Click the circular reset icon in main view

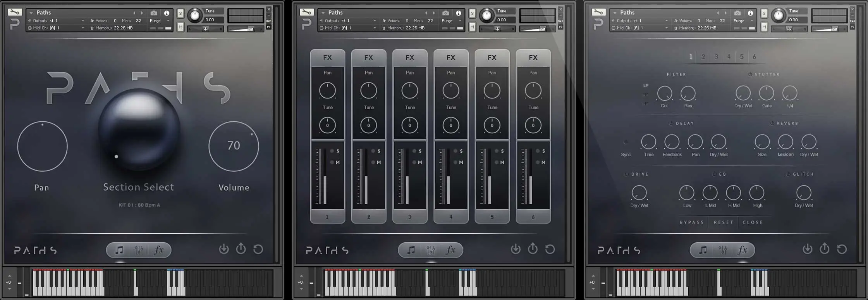pos(258,249)
